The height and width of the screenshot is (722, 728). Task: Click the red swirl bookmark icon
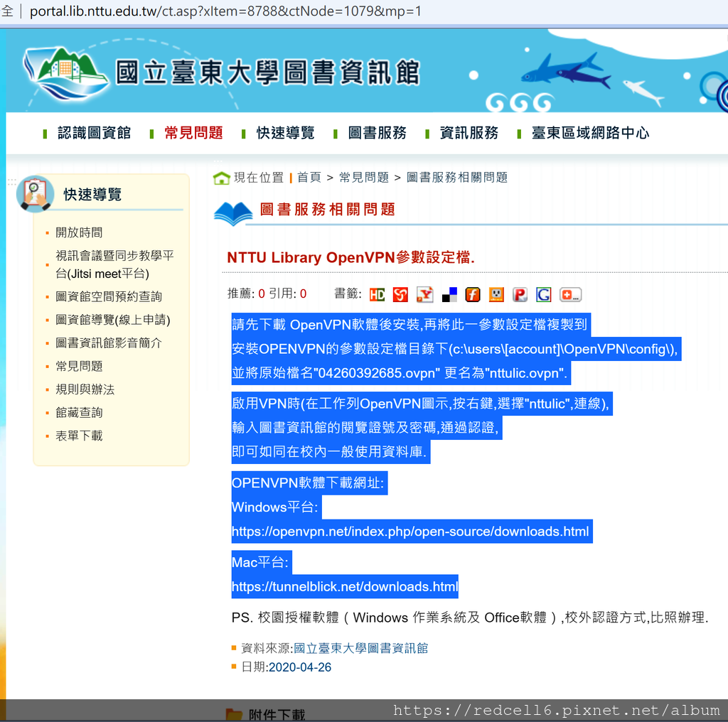(x=400, y=295)
